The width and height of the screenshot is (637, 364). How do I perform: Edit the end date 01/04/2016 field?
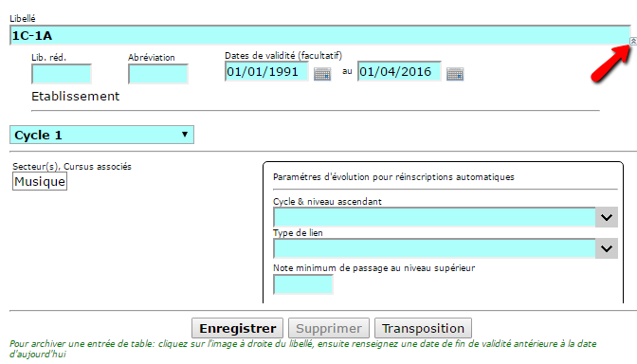coord(399,71)
